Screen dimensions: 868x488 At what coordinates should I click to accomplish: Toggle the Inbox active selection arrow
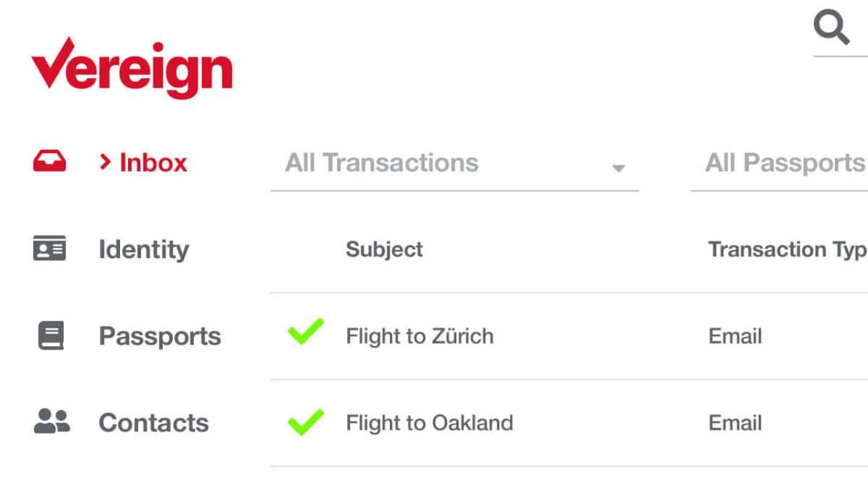[106, 161]
